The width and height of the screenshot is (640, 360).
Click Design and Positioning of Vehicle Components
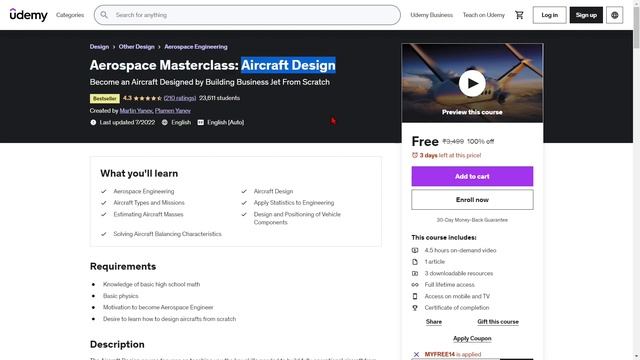pyautogui.click(x=297, y=218)
